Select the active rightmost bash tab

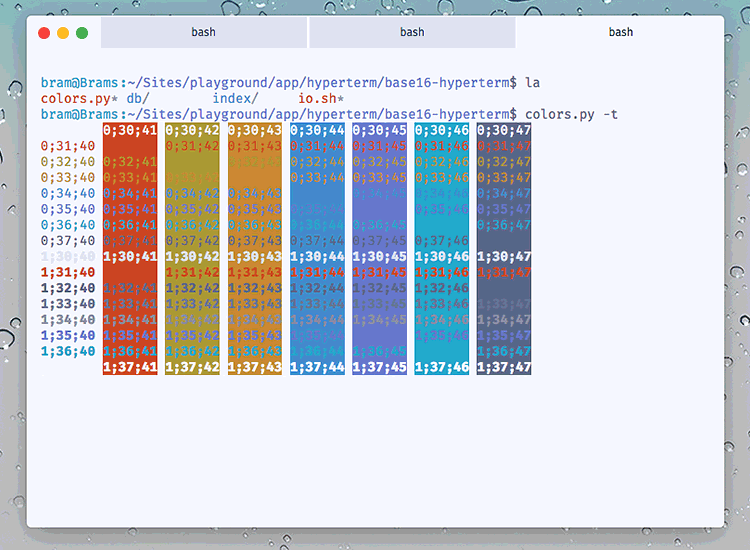[x=620, y=32]
